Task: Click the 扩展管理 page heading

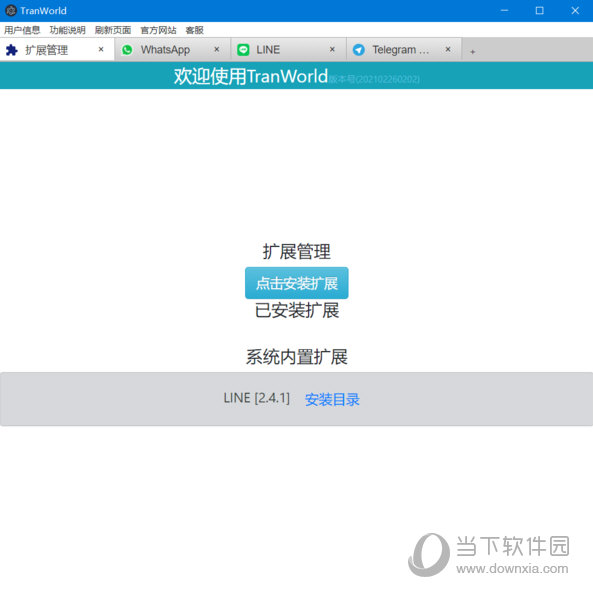Action: [x=297, y=251]
